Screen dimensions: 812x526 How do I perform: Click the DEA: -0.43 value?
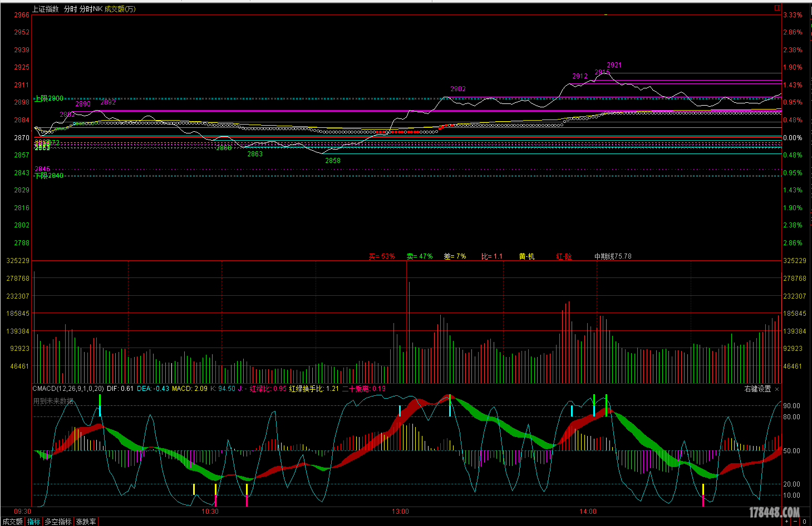[x=153, y=389]
